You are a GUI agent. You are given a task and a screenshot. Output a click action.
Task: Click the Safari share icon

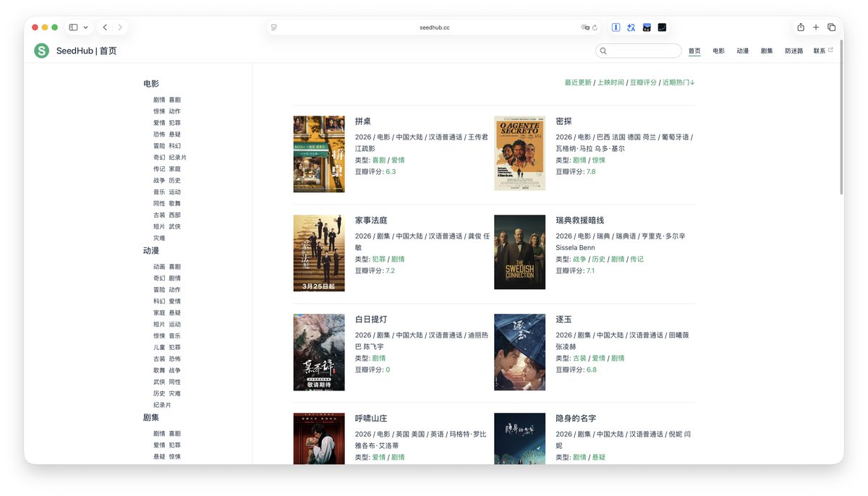[x=801, y=27]
